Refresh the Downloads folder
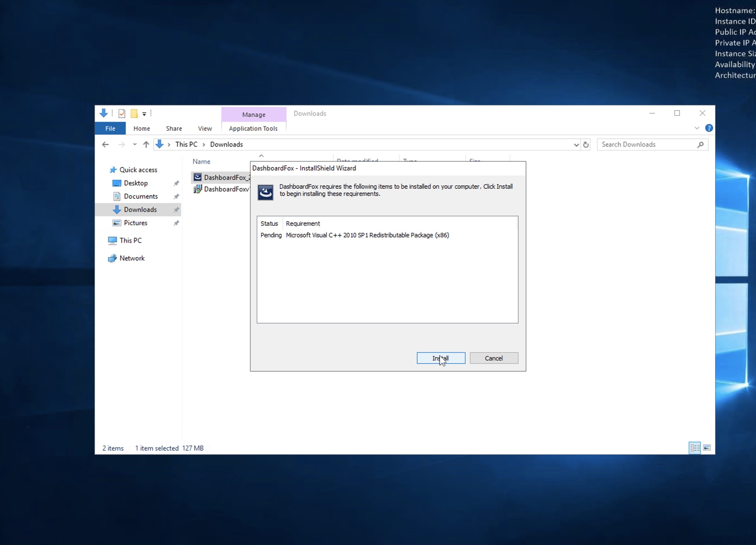The image size is (756, 545). coord(586,145)
